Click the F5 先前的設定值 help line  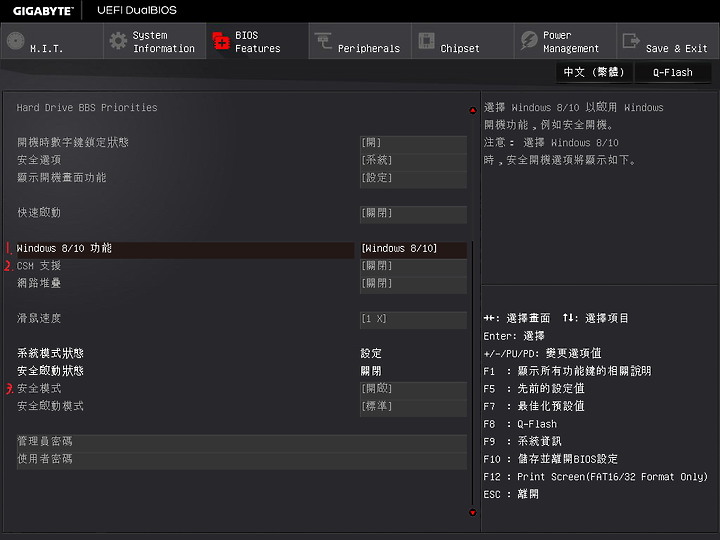(x=534, y=389)
